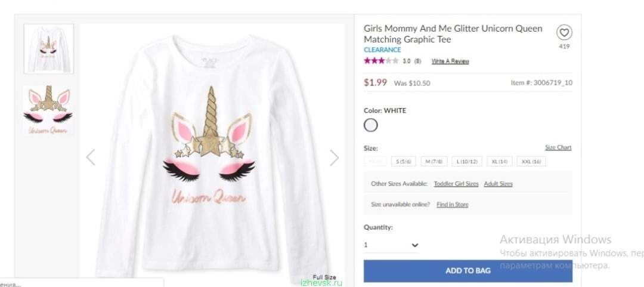Show the previous product image arrow
644x287 pixels.
(x=91, y=158)
